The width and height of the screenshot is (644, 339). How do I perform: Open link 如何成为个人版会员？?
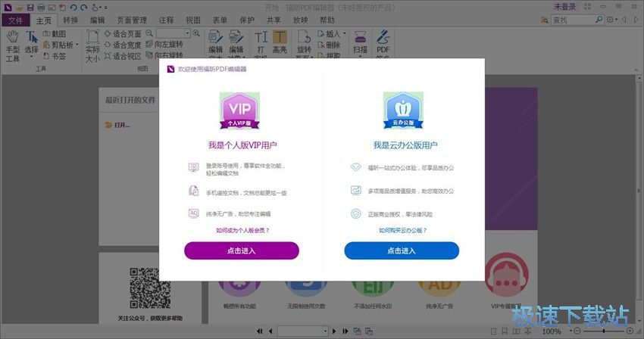point(242,231)
